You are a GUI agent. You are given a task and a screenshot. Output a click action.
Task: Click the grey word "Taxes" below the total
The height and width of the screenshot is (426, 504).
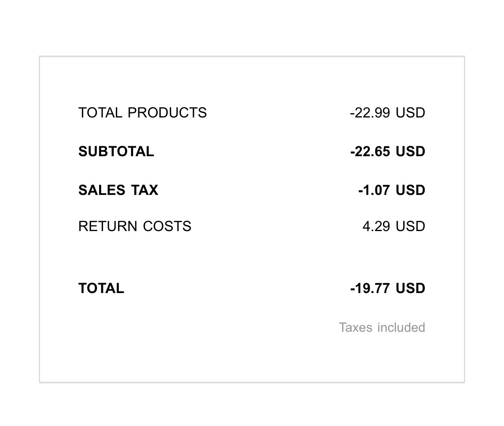tap(355, 327)
